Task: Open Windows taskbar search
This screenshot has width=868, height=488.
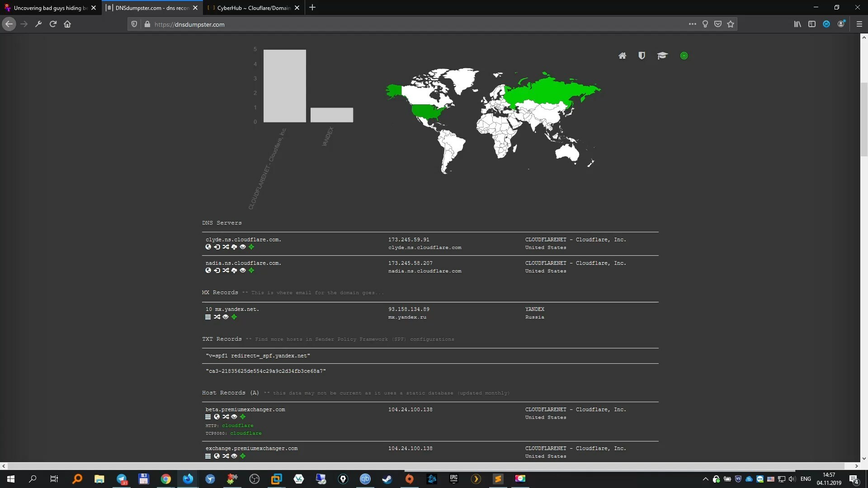Action: coord(33,479)
